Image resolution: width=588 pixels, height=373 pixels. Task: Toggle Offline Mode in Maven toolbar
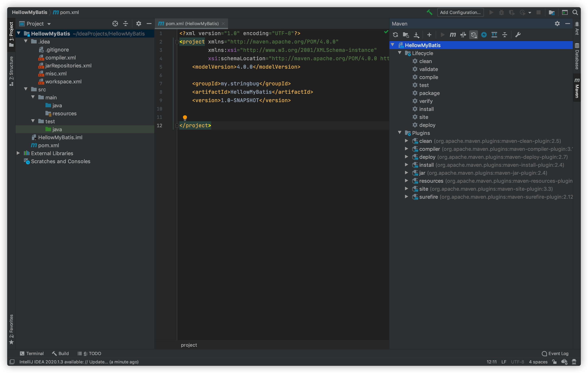pos(463,35)
